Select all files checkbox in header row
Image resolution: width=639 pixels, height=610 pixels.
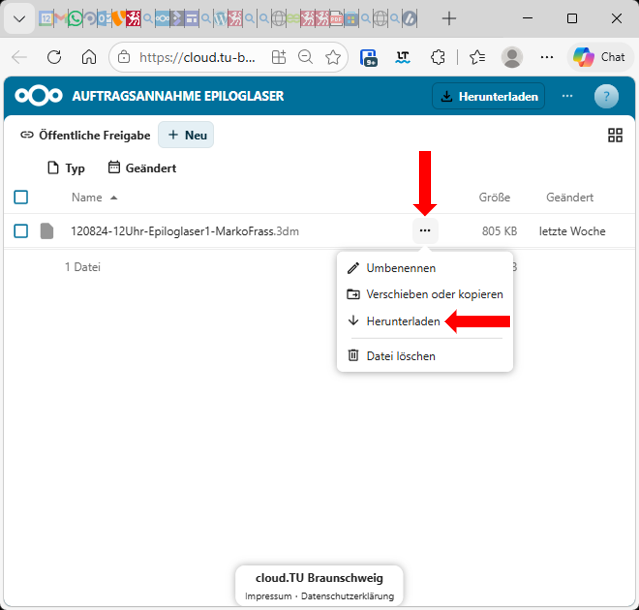21,197
